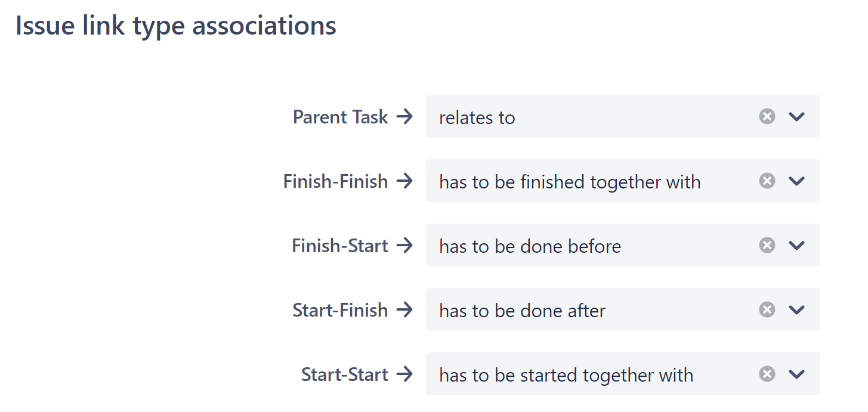
Task: Click the 'has to be started together with' field
Action: click(623, 374)
